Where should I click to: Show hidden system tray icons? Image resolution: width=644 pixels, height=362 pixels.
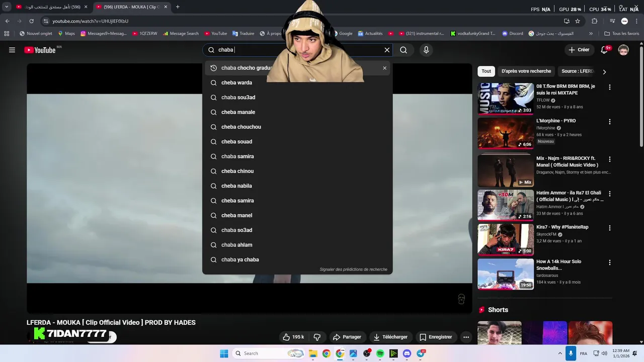[x=559, y=353]
